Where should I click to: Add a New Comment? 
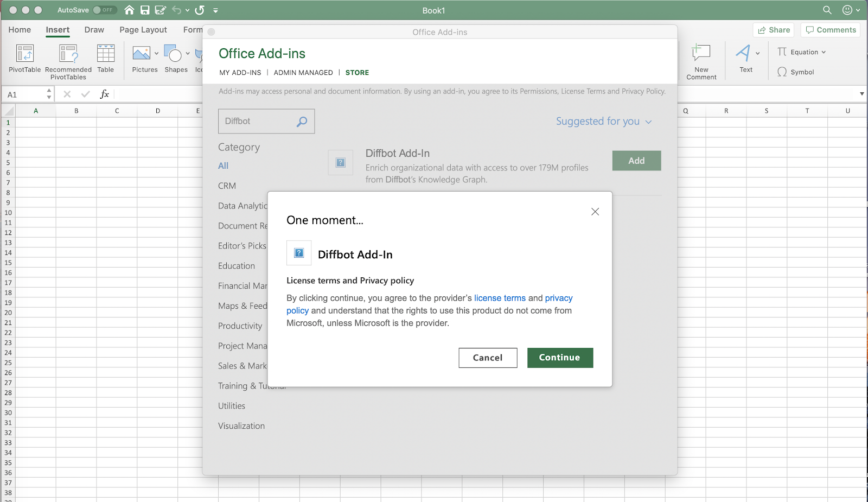[x=701, y=62]
